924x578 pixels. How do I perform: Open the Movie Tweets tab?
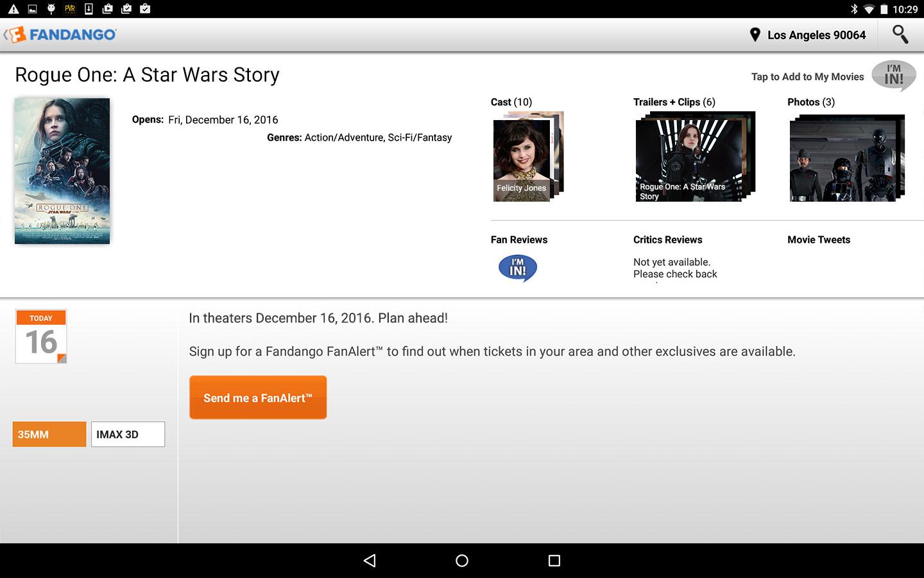click(x=819, y=240)
